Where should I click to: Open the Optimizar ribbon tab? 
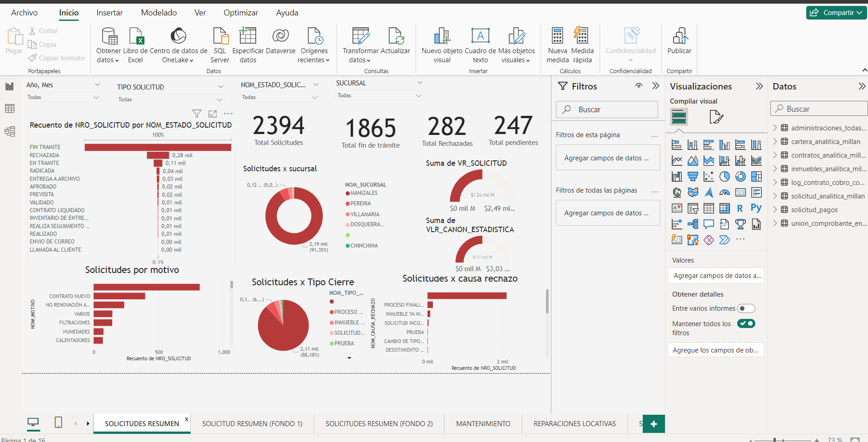pos(241,13)
